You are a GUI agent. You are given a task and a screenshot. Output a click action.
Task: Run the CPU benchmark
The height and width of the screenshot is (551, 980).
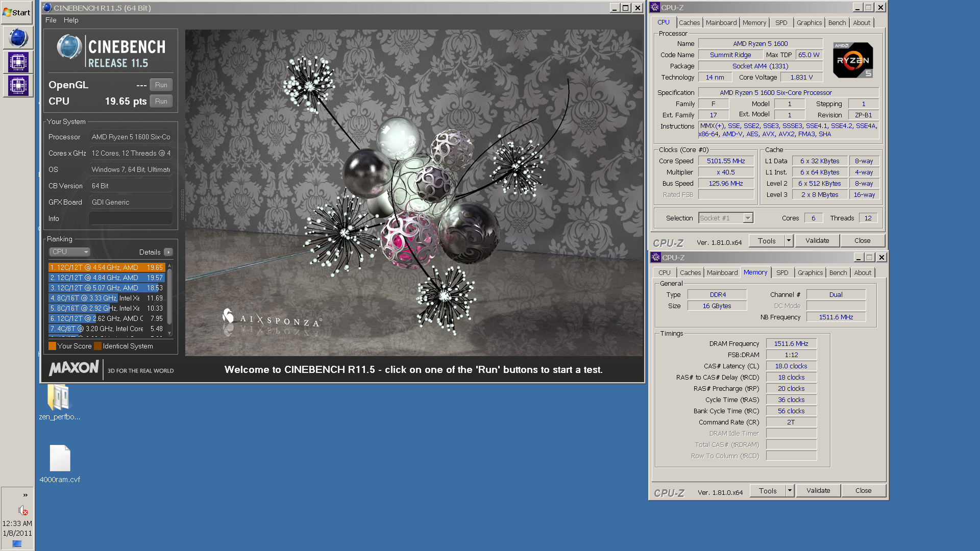pyautogui.click(x=161, y=102)
